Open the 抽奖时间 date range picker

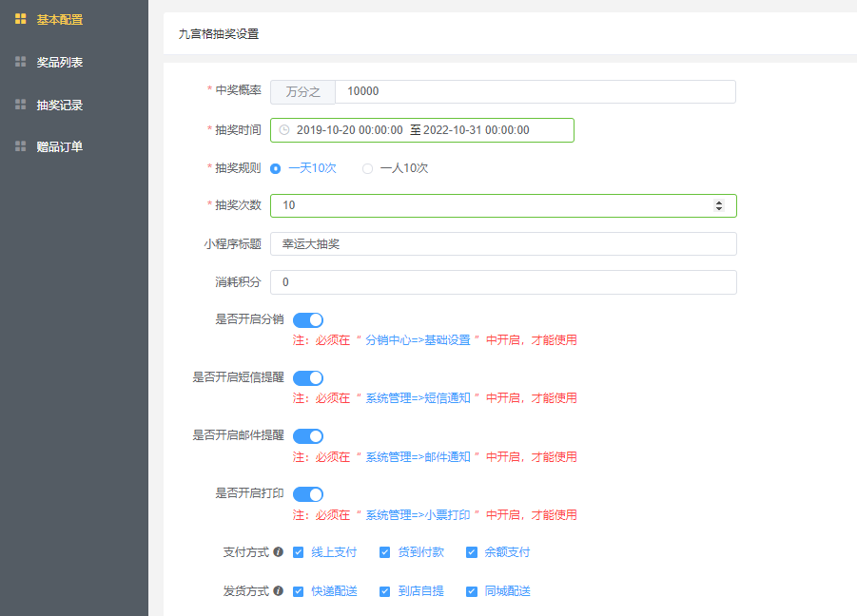click(422, 130)
